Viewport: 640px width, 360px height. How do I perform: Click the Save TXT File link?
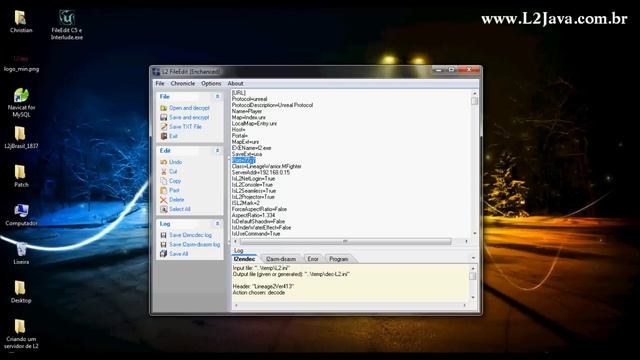pyautogui.click(x=185, y=127)
